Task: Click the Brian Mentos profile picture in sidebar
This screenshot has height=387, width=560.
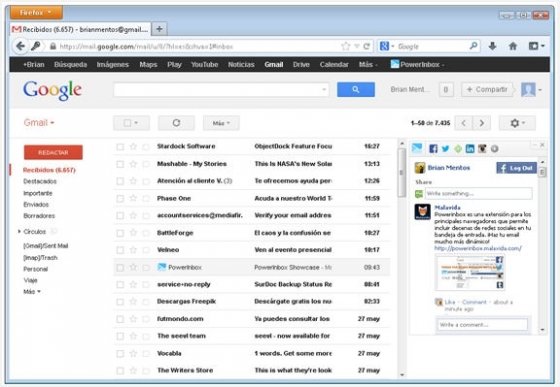Action: click(x=420, y=168)
